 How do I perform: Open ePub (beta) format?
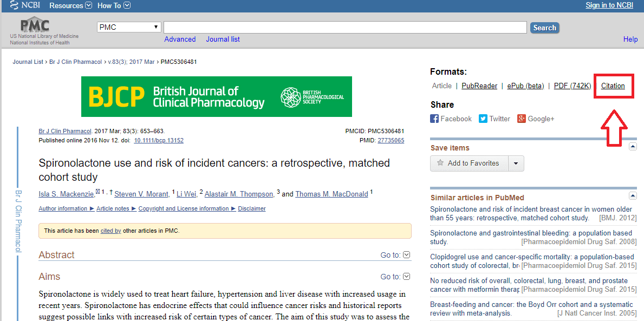(x=525, y=86)
